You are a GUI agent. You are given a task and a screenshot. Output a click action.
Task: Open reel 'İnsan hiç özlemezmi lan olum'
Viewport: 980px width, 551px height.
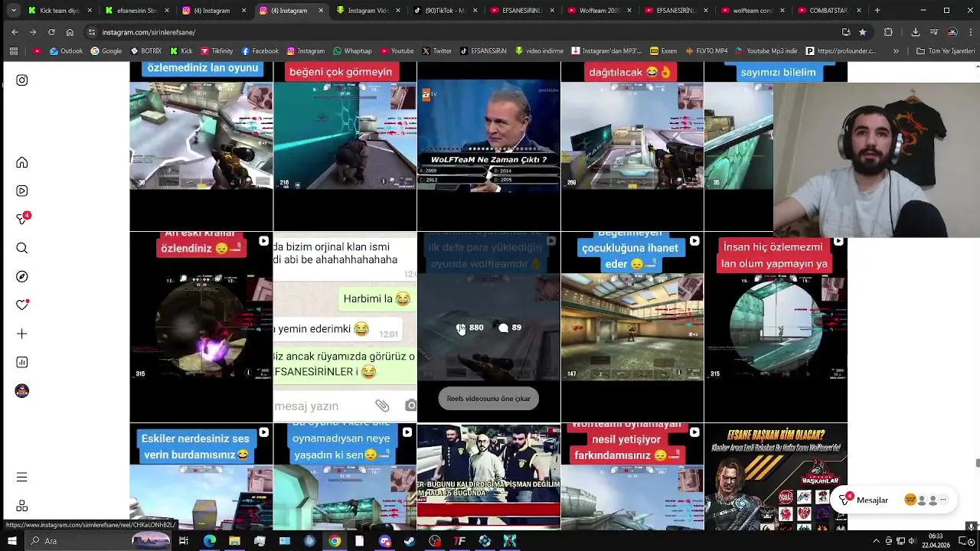[x=776, y=327]
